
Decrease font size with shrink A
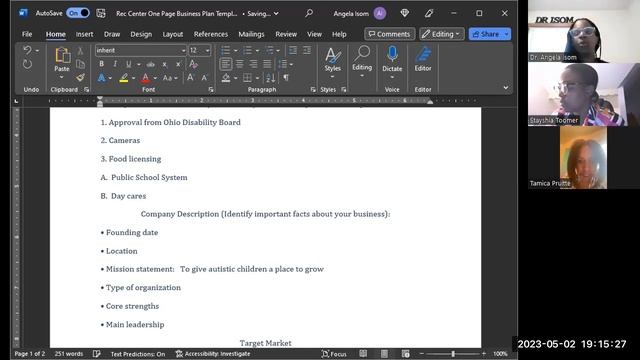coord(204,78)
